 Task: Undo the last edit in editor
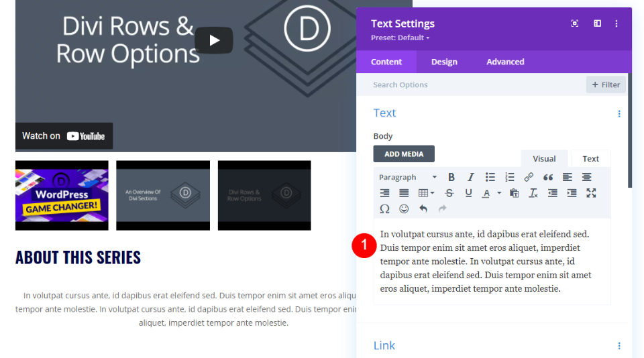(x=423, y=208)
